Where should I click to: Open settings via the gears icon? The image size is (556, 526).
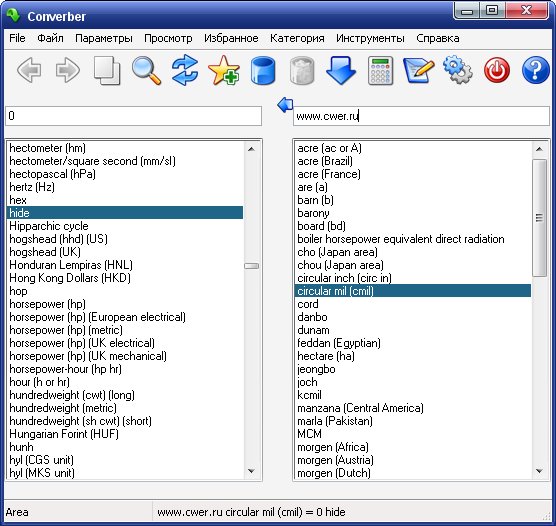tap(458, 70)
